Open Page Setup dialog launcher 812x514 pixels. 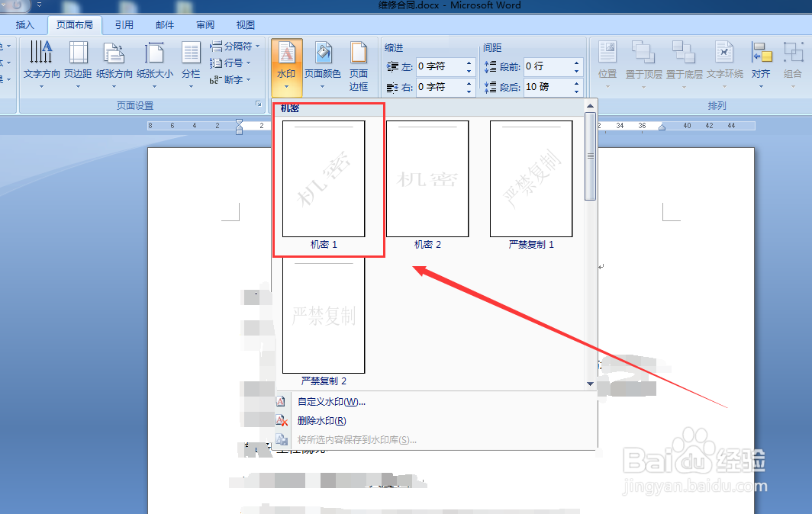pos(259,104)
